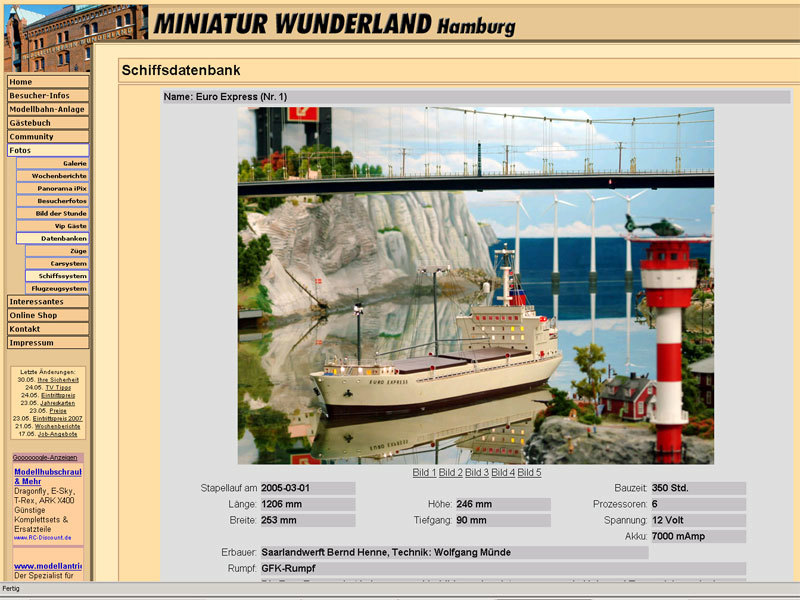800x600 pixels.
Task: Open the Home menu item
Action: tap(48, 82)
